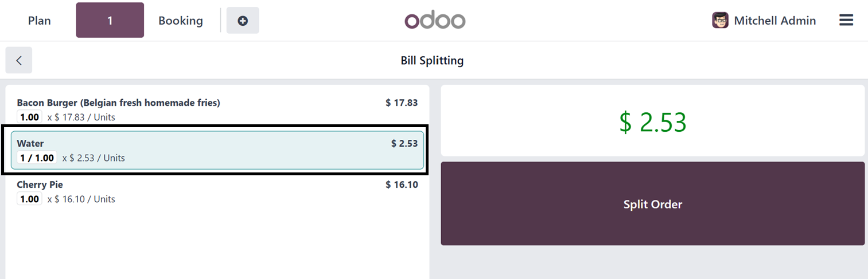
Task: Select the Cherry Pie order line
Action: coord(217,191)
